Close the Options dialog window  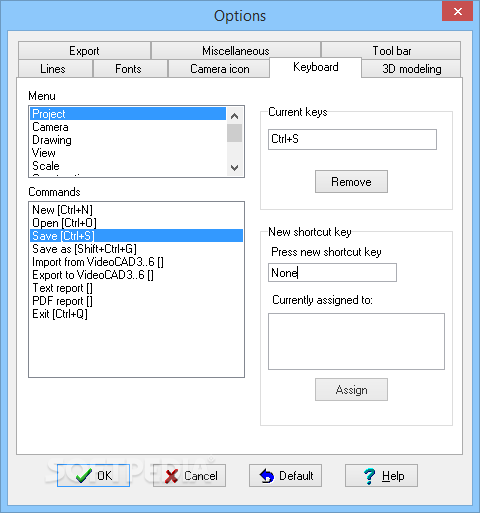click(458, 12)
